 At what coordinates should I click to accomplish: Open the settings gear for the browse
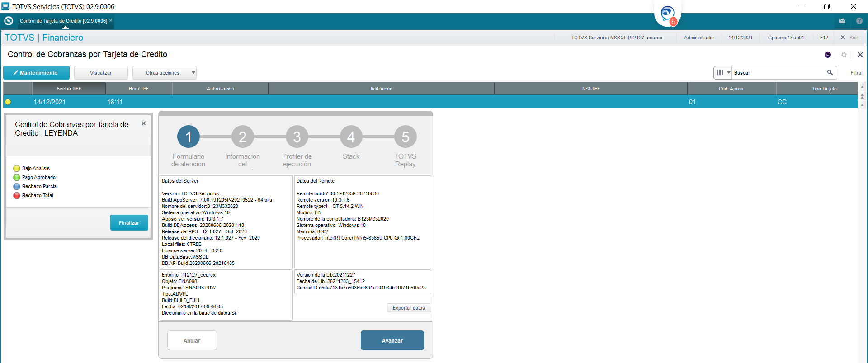[x=844, y=55]
